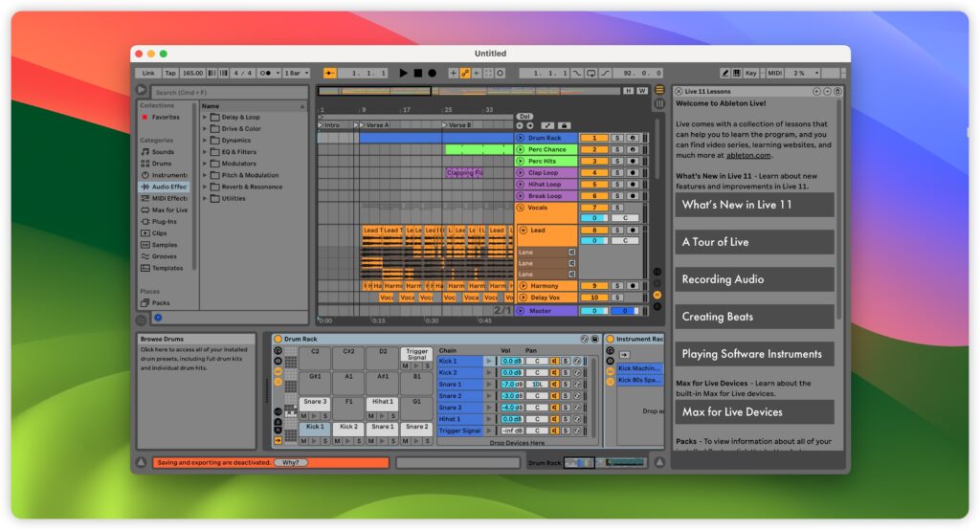Go to the previous lesson page arrow

pyautogui.click(x=816, y=91)
